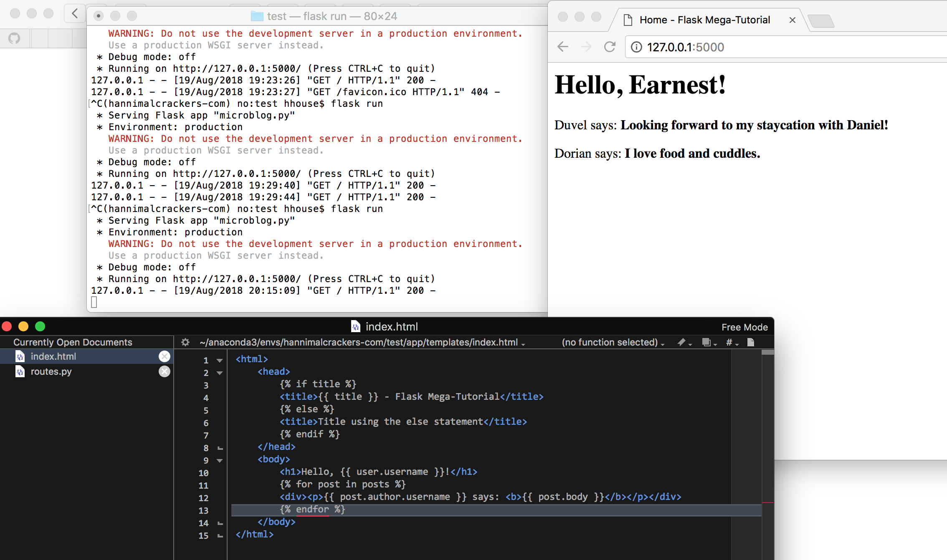Close routes.py with its sidebar X button

(x=165, y=371)
